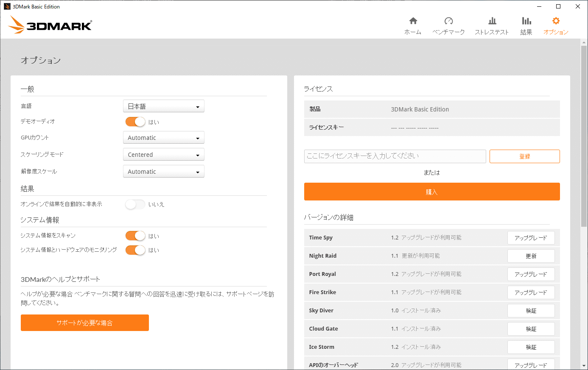Screen dimensions: 588x370
Task: Upgrade Time Spy with its アップグレード button
Action: coord(531,238)
